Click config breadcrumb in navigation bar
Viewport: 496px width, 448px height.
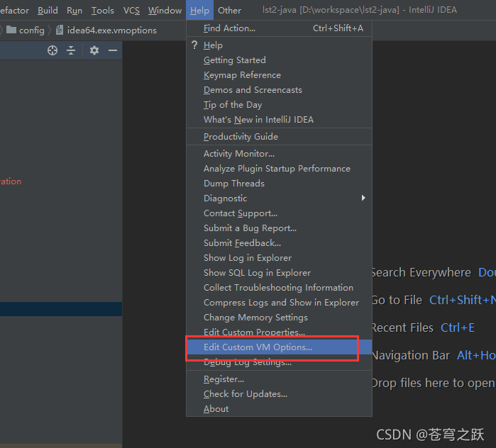click(x=32, y=30)
